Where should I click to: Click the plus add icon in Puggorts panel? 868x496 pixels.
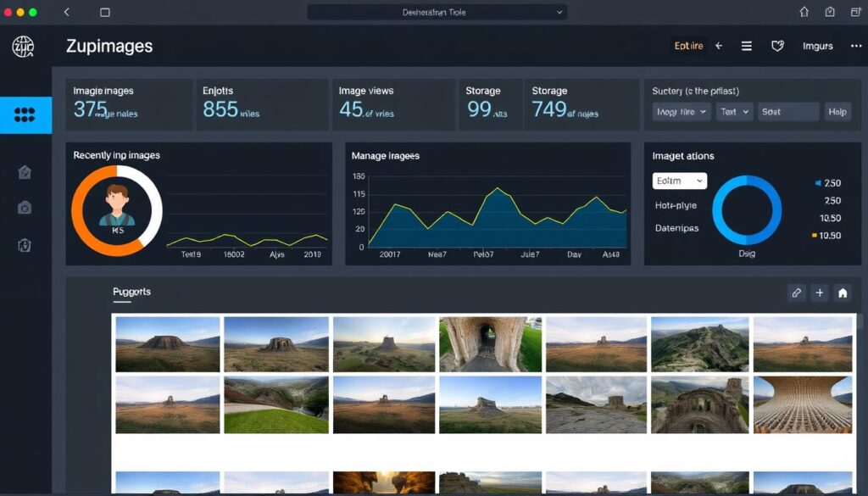820,293
